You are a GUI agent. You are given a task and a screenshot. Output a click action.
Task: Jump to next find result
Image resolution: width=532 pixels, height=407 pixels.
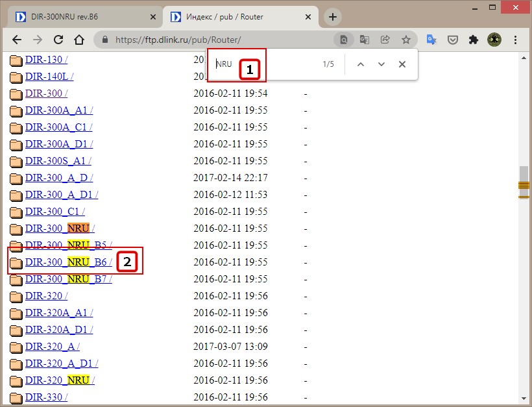pos(381,64)
